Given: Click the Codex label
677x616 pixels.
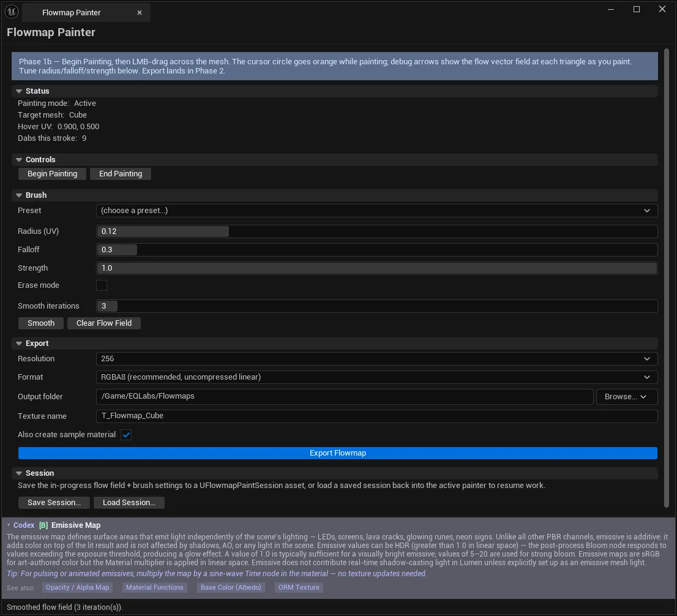Looking at the screenshot, I should [x=24, y=525].
